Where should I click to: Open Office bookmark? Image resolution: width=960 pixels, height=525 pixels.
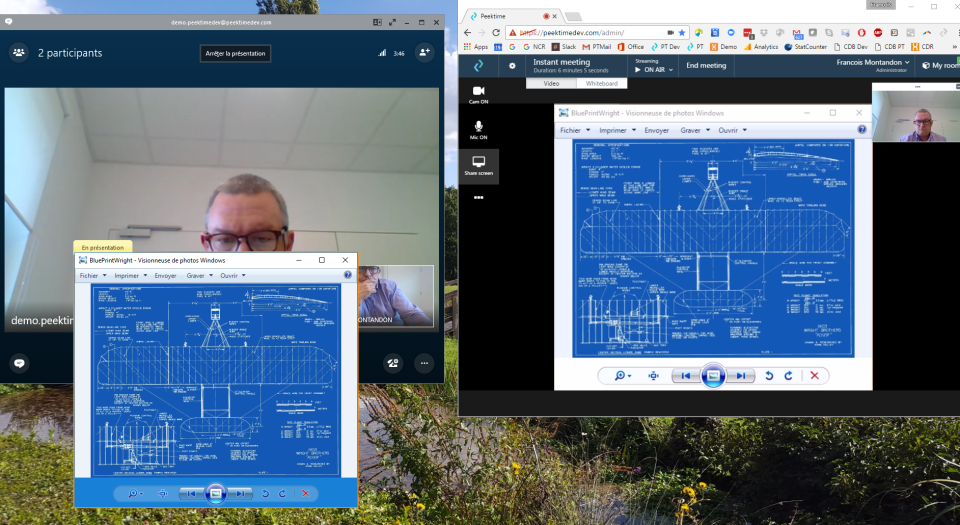click(631, 47)
